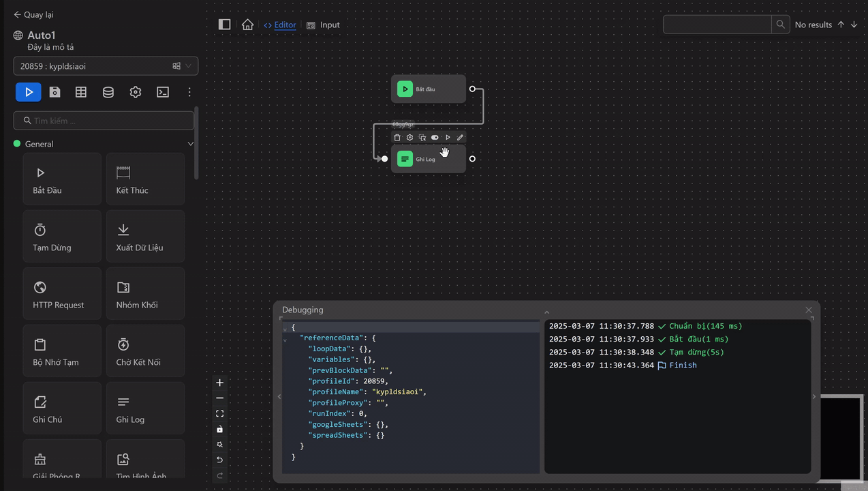Run the workflow with the blue play icon
Image resolution: width=868 pixels, height=491 pixels.
(28, 91)
